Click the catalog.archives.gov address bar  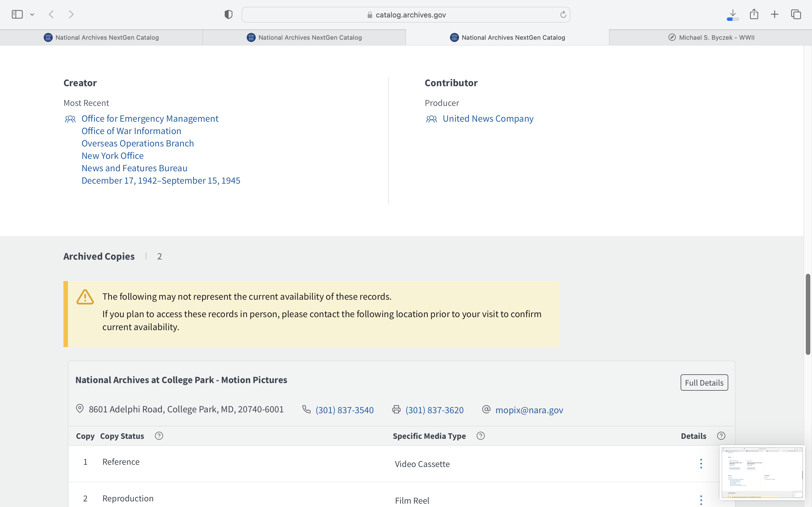pos(406,15)
